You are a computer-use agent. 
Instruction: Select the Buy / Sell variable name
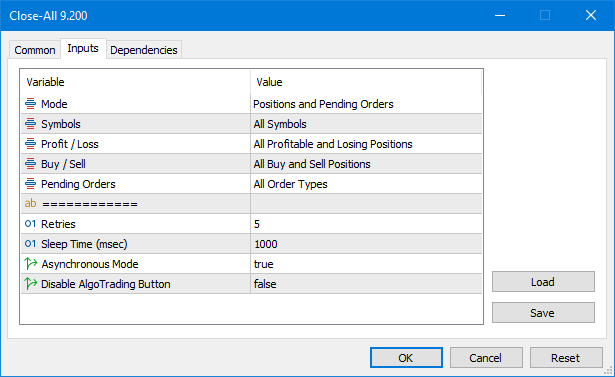(63, 164)
